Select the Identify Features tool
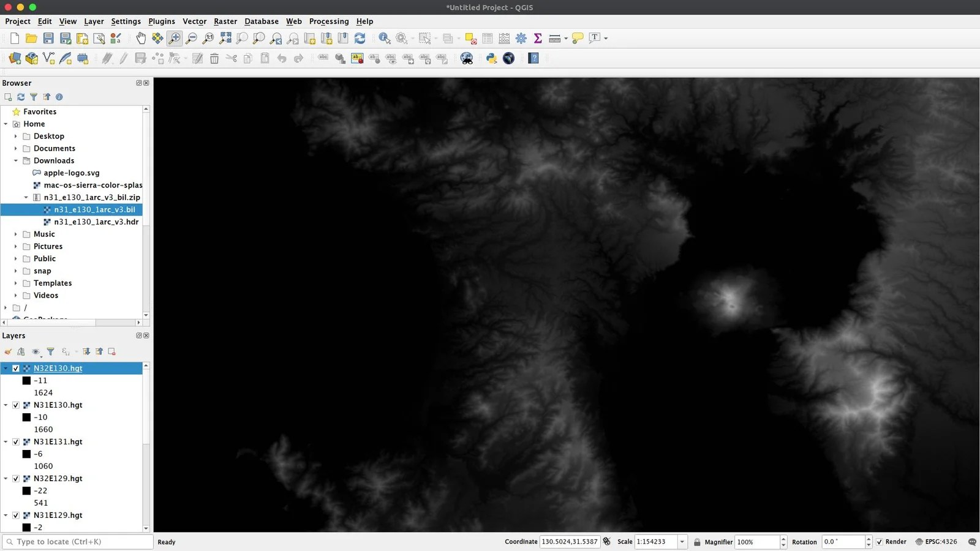The width and height of the screenshot is (980, 551). coord(385,39)
